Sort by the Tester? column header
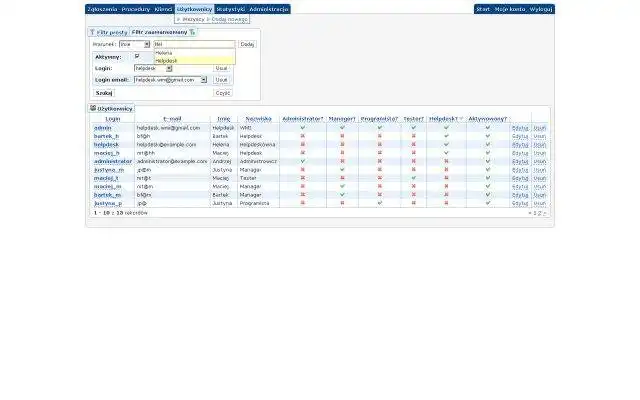 click(413, 119)
